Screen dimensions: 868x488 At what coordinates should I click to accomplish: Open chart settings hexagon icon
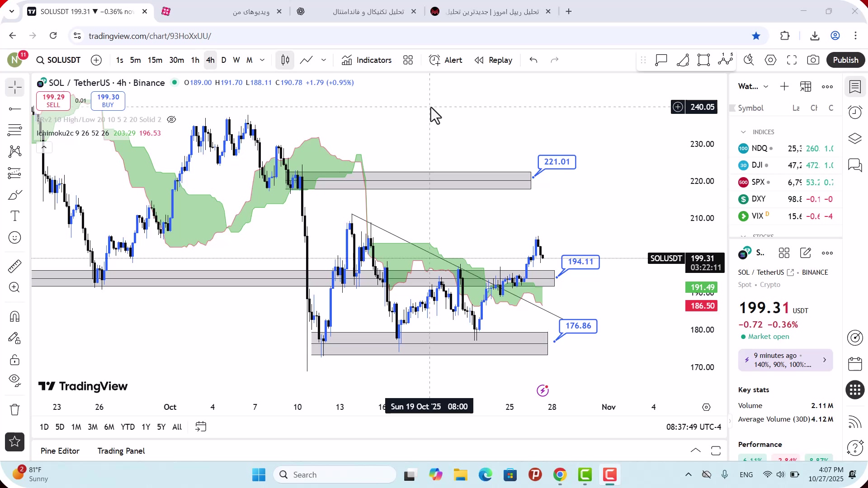coord(771,60)
